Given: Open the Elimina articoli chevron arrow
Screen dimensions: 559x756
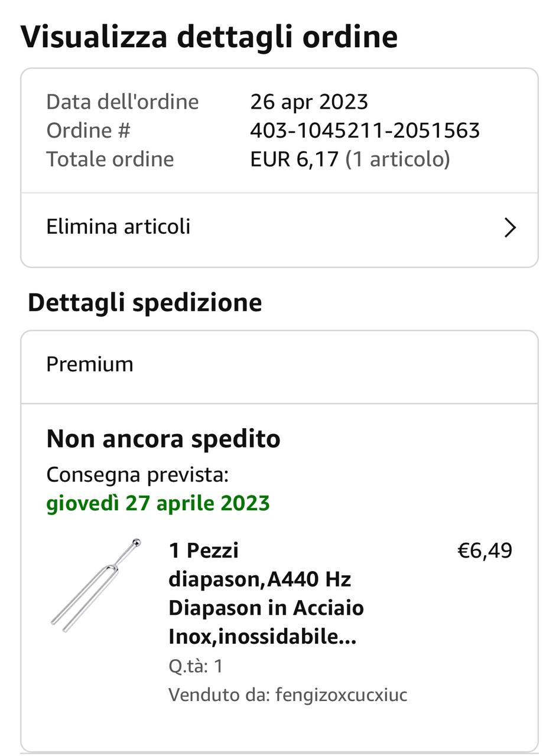Looking at the screenshot, I should point(510,227).
